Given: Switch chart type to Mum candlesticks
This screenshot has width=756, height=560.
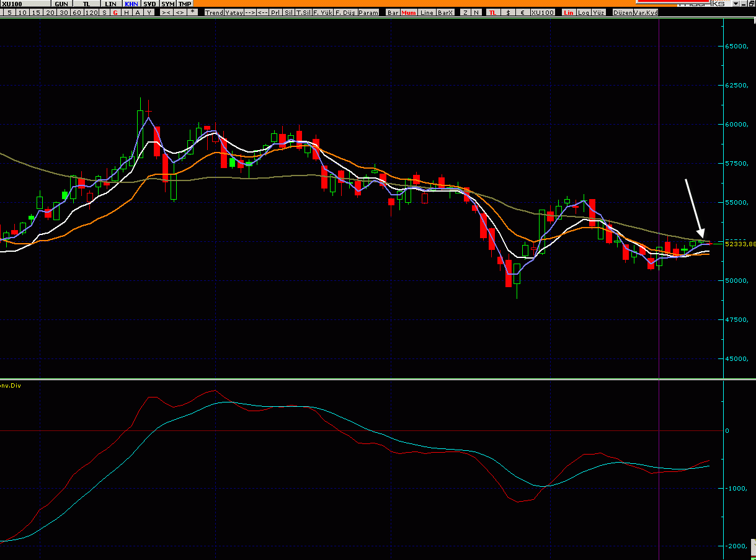Looking at the screenshot, I should 409,12.
